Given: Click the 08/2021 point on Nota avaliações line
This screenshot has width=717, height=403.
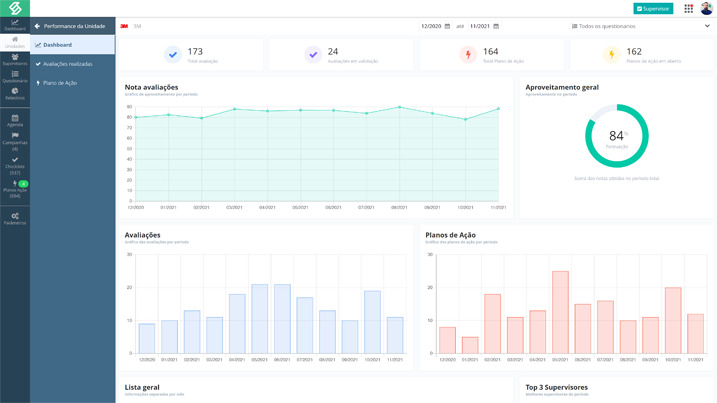Looking at the screenshot, I should [399, 107].
